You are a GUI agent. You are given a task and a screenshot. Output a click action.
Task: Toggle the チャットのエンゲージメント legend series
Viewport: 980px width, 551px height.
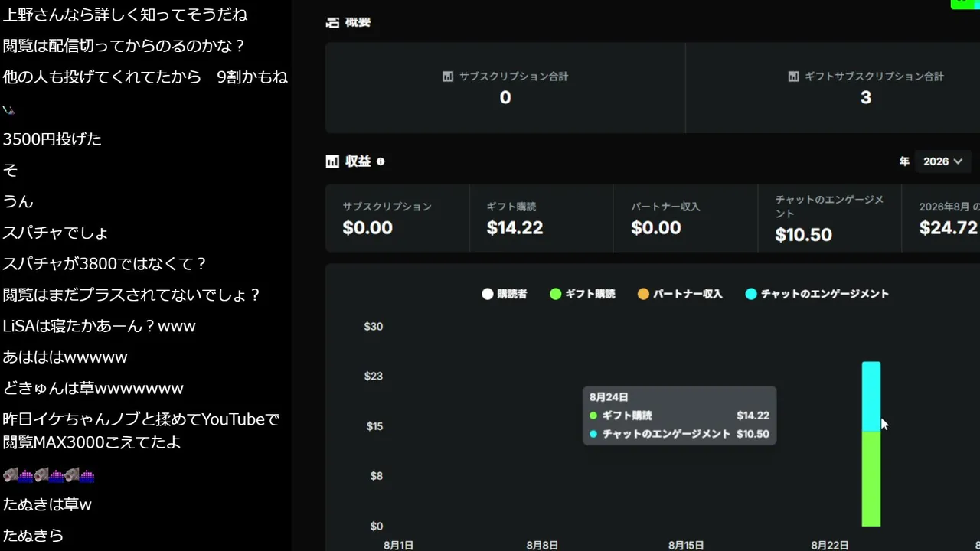[x=817, y=294]
